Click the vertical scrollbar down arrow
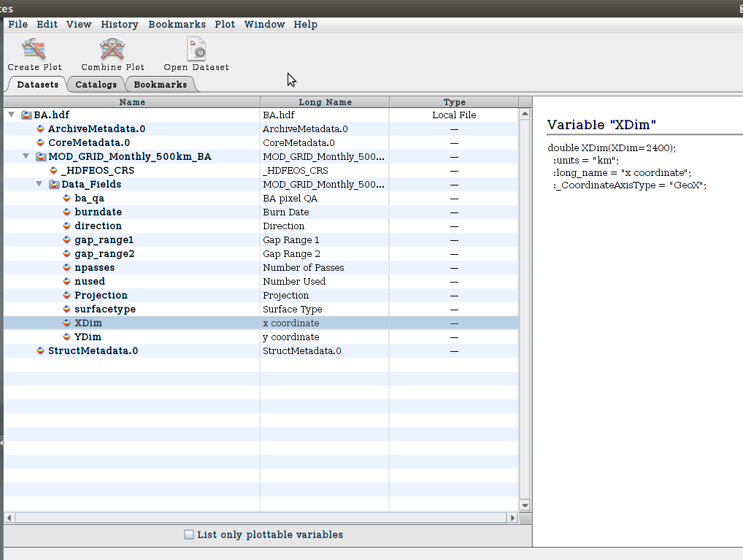This screenshot has height=560, width=743. [x=524, y=506]
